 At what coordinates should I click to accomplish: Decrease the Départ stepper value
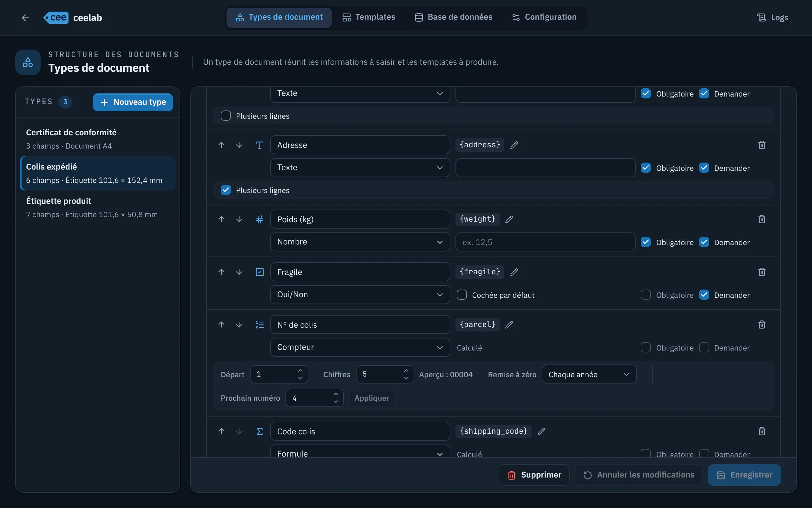click(x=300, y=378)
